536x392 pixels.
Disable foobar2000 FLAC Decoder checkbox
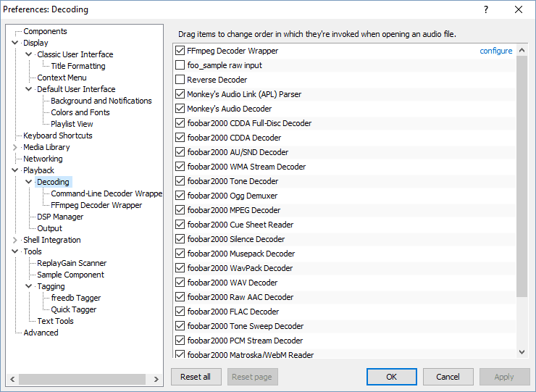[x=180, y=312]
